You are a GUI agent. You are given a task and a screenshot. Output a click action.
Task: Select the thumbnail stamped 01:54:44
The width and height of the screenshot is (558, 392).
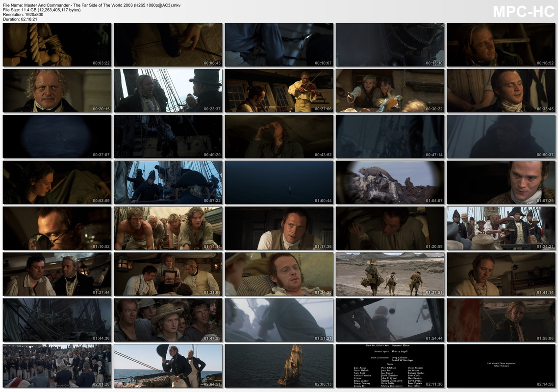click(390, 320)
